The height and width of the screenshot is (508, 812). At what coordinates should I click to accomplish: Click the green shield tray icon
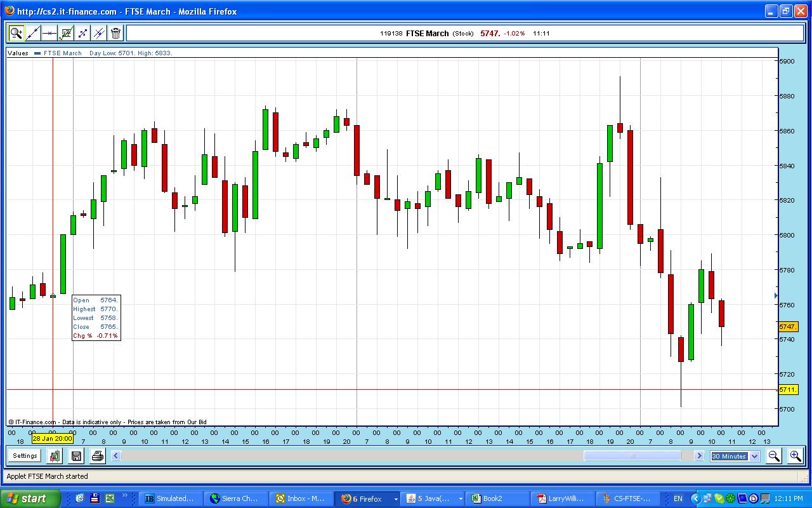tap(719, 498)
